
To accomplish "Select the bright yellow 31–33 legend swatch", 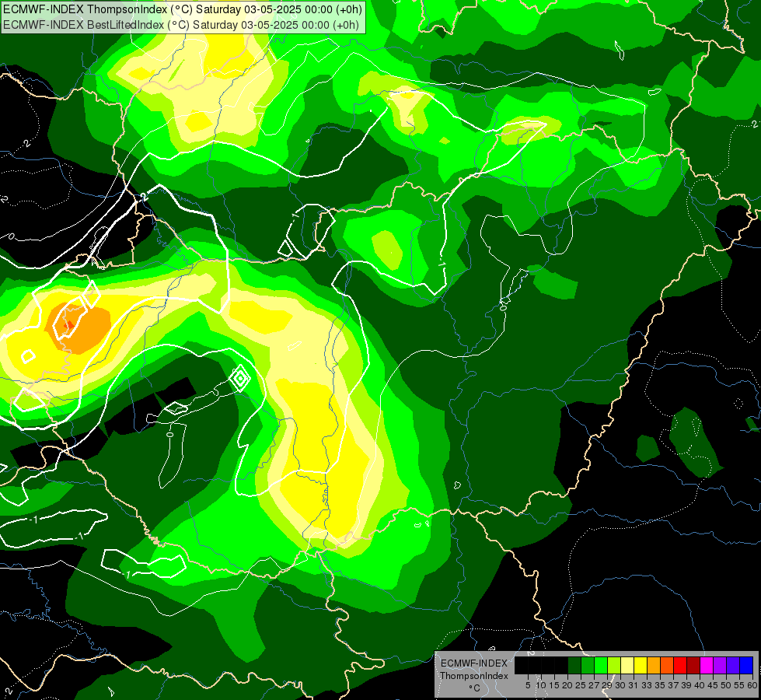I will pyautogui.click(x=641, y=666).
